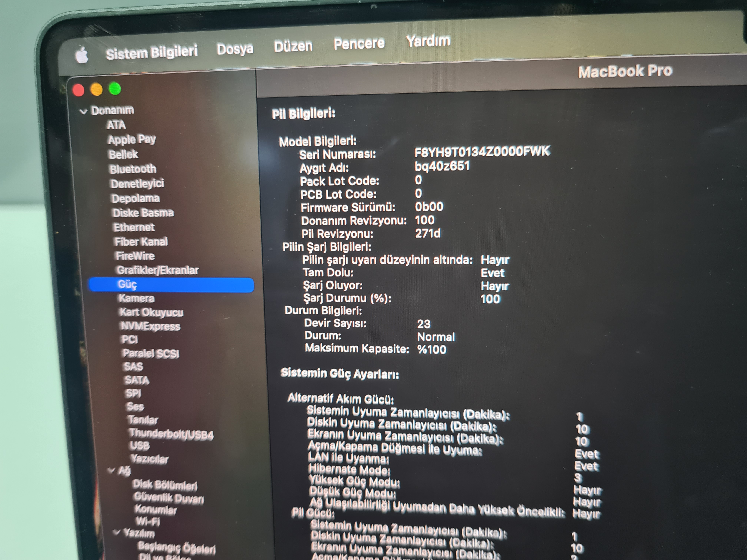This screenshot has width=747, height=560.
Task: Select Fiber Kanal in the sidebar
Action: tap(141, 242)
